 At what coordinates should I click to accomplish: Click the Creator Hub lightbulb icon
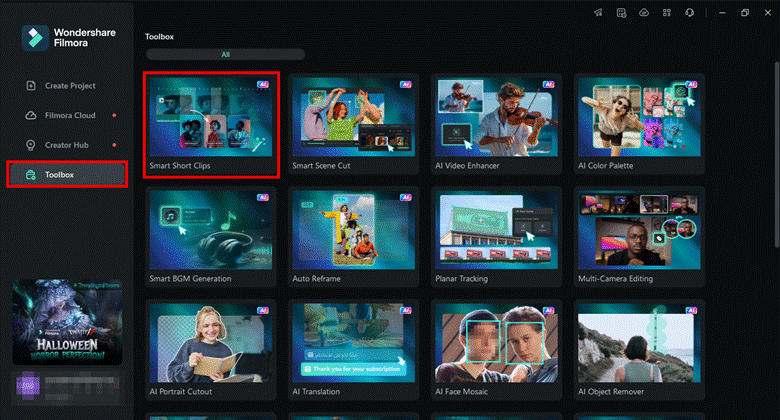(31, 145)
